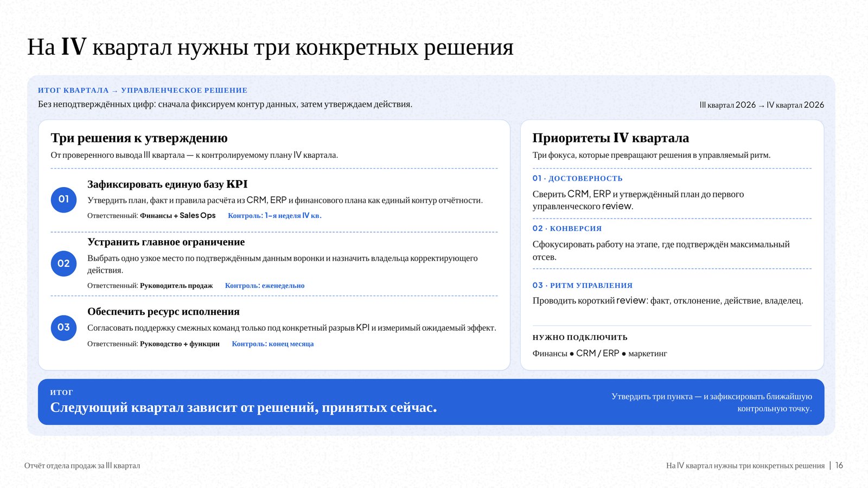Select the label "02 · КОНВЕРСИЯ"
Viewport: 868px width, 488px height.
click(x=567, y=229)
